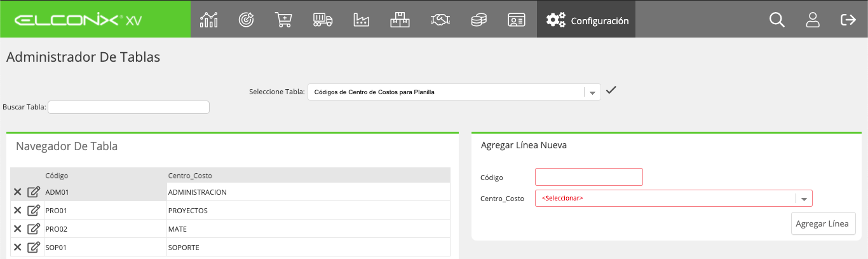The image size is (868, 259).
Task: Open the handshake module icon
Action: [x=440, y=20]
